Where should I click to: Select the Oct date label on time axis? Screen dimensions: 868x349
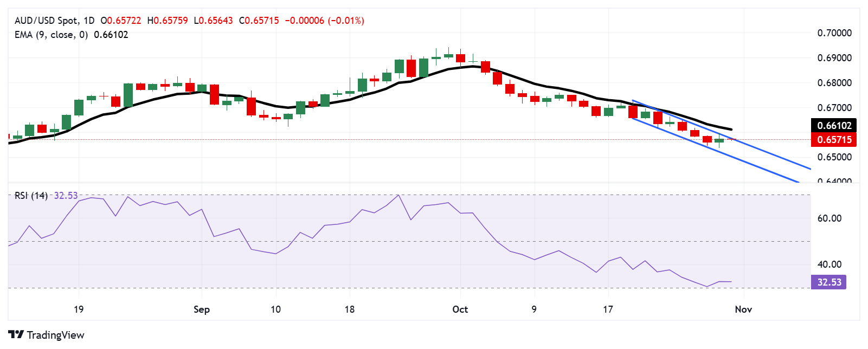460,309
